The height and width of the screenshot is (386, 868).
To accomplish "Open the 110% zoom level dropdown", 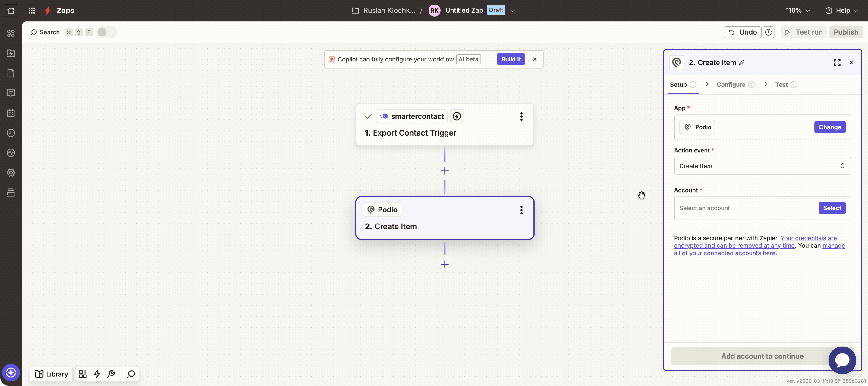I will 798,11.
